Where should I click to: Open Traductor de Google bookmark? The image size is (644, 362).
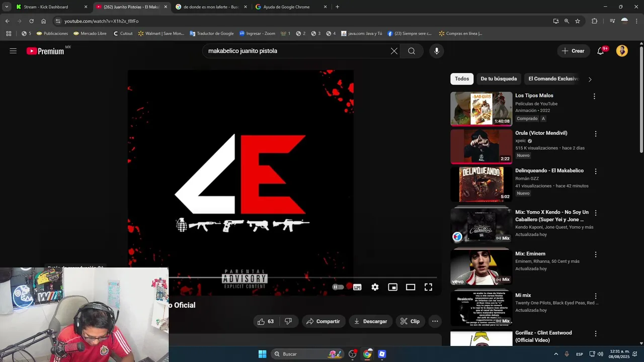click(212, 34)
